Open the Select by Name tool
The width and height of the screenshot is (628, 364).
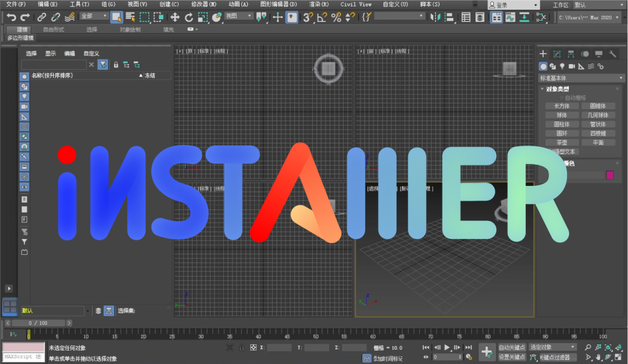click(130, 17)
